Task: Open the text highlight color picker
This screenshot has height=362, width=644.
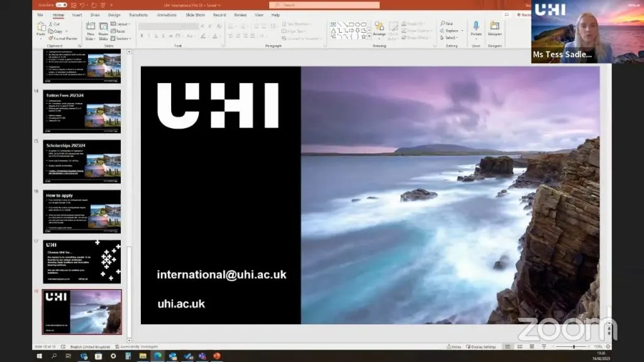Action: 204,36
